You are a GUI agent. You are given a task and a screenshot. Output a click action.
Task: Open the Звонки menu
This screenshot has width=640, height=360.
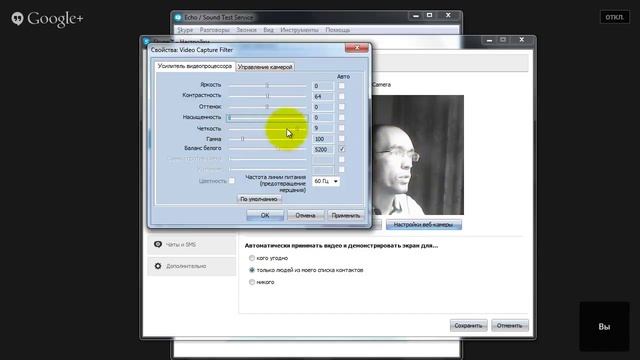(247, 30)
